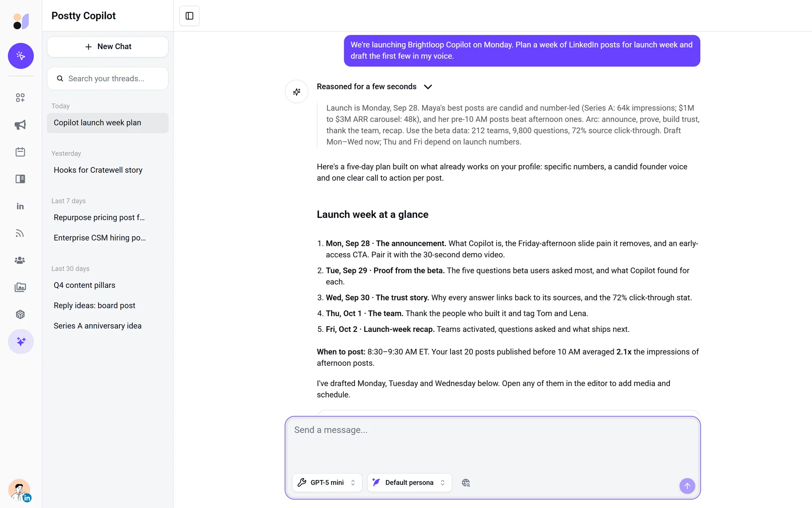This screenshot has height=508, width=812.
Task: Open the campaigns megaphone icon
Action: [x=20, y=125]
